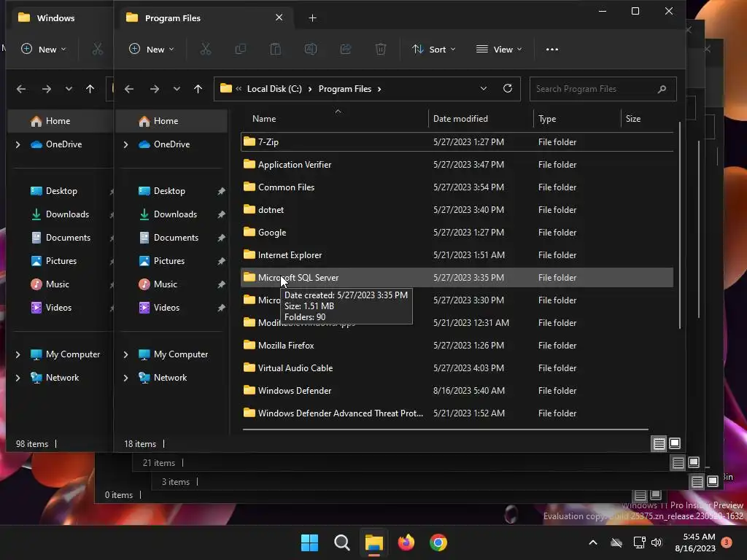Open the Sort dropdown

(433, 49)
